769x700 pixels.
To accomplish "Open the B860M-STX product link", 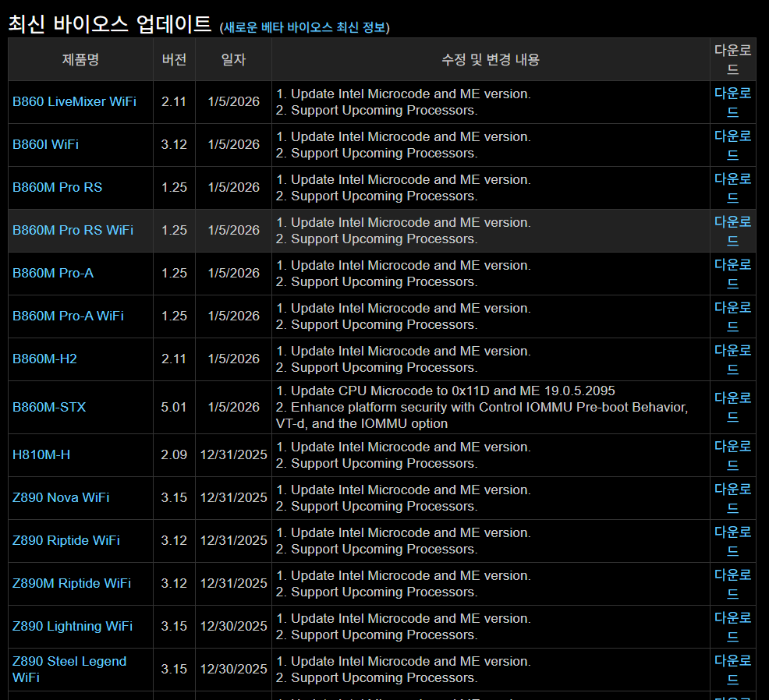I will (48, 408).
